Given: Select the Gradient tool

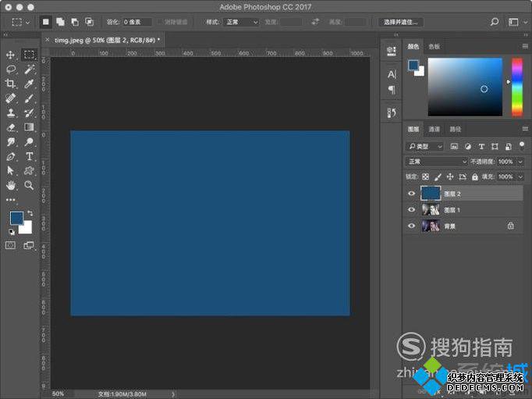Looking at the screenshot, I should coord(29,127).
